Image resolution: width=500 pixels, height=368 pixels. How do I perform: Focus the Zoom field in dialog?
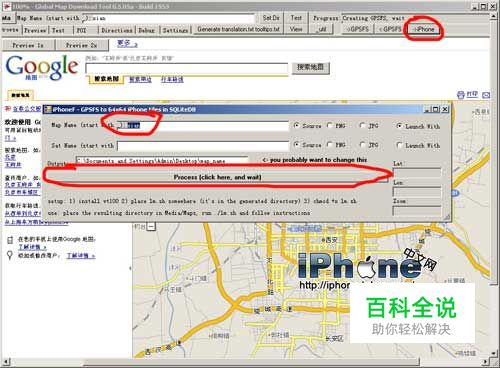tap(417, 211)
